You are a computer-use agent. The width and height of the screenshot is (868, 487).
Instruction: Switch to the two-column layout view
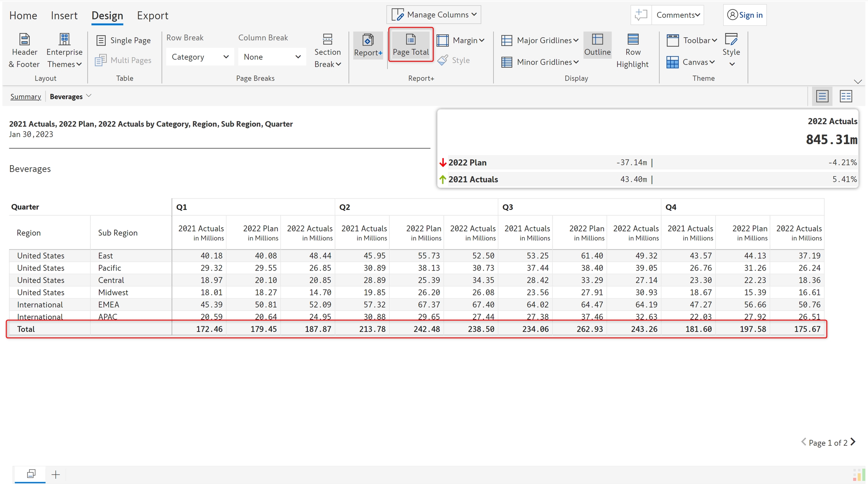(x=846, y=96)
